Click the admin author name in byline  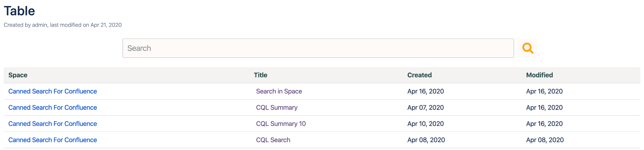pos(40,25)
